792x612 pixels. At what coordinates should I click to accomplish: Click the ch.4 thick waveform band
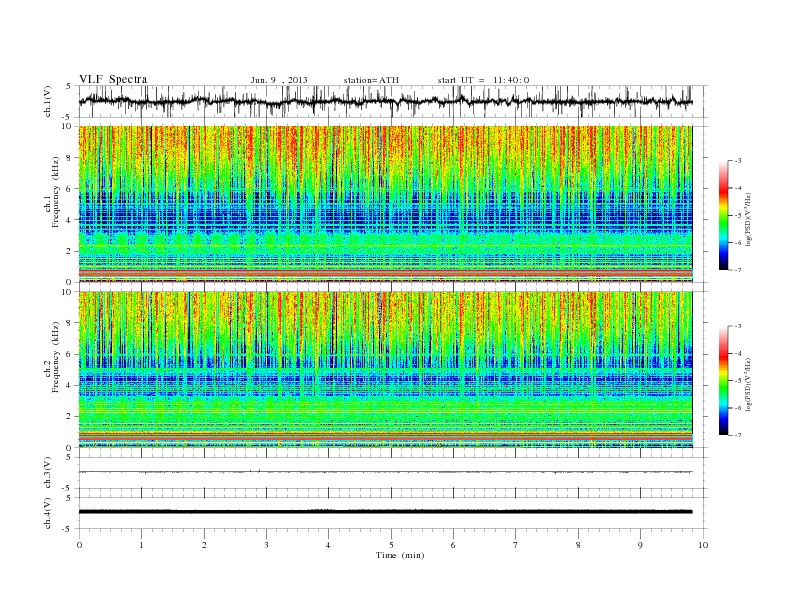coord(385,512)
